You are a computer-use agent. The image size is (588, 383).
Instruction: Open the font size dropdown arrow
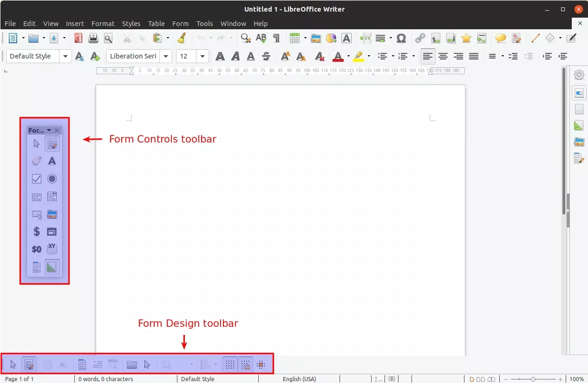coord(203,56)
